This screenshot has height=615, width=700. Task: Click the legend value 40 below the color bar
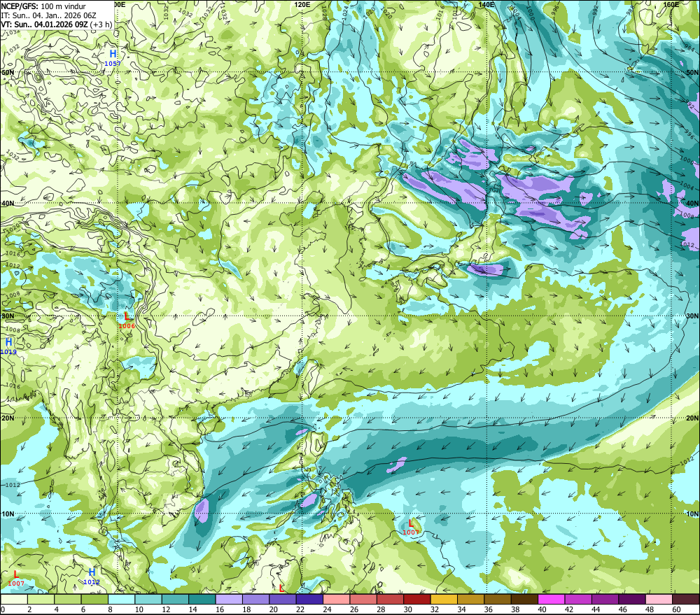point(542,609)
